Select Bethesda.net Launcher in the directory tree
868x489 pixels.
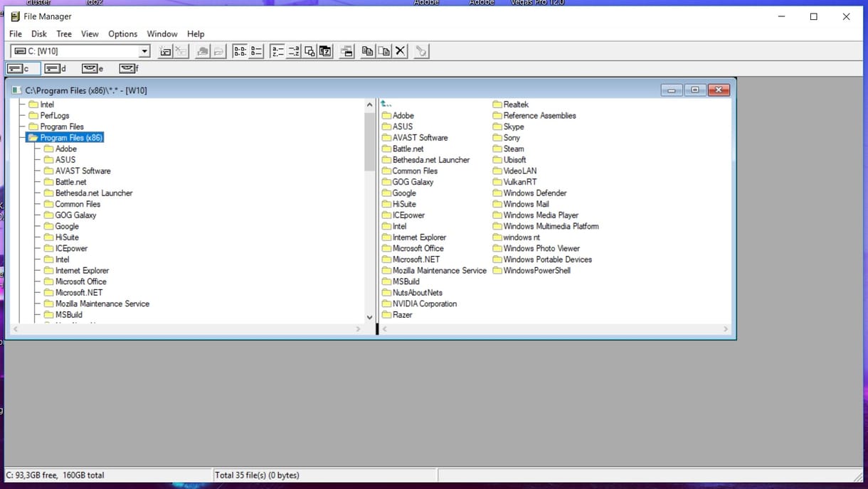tap(88, 193)
